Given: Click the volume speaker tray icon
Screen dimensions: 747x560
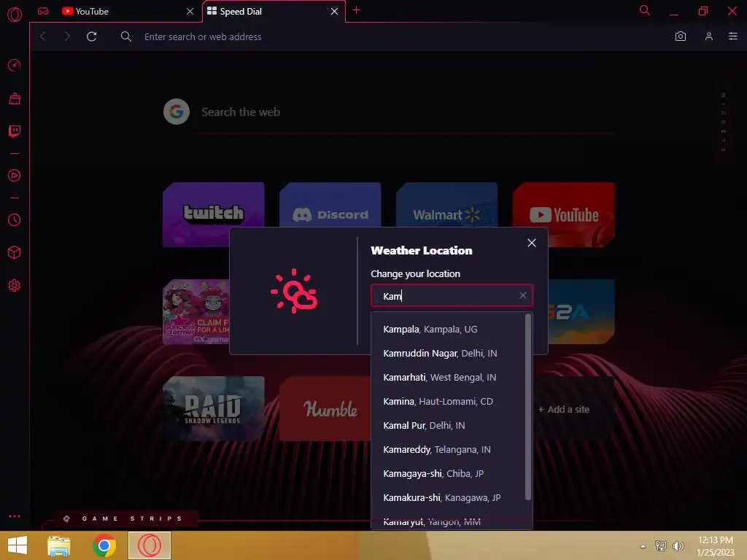Looking at the screenshot, I should (678, 545).
